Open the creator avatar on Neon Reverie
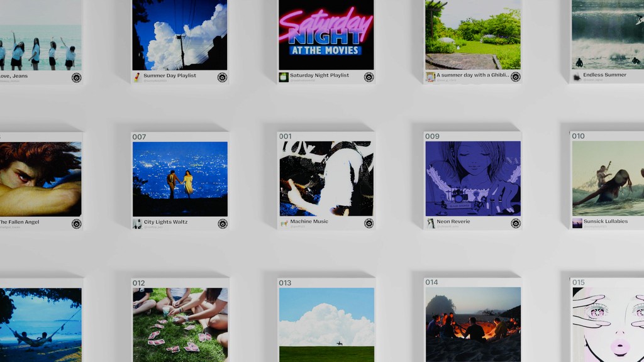Viewport: 644px width, 362px height. click(430, 223)
